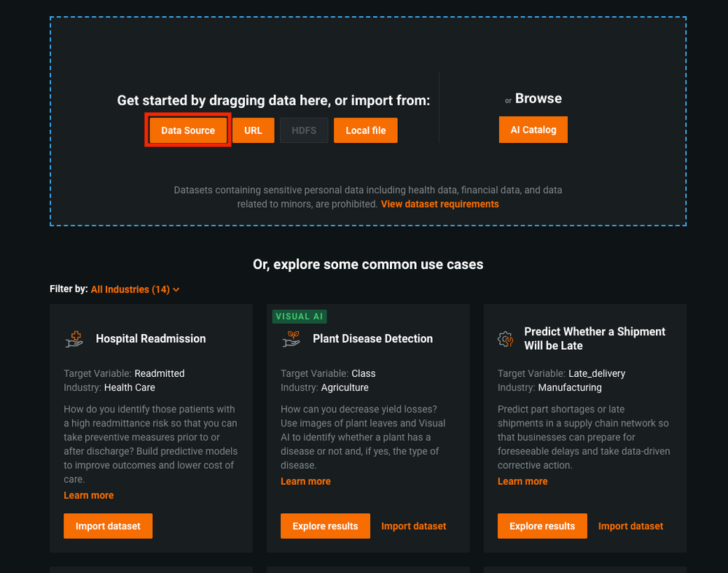Browse the AI Catalog
This screenshot has width=728, height=573.
(x=533, y=130)
